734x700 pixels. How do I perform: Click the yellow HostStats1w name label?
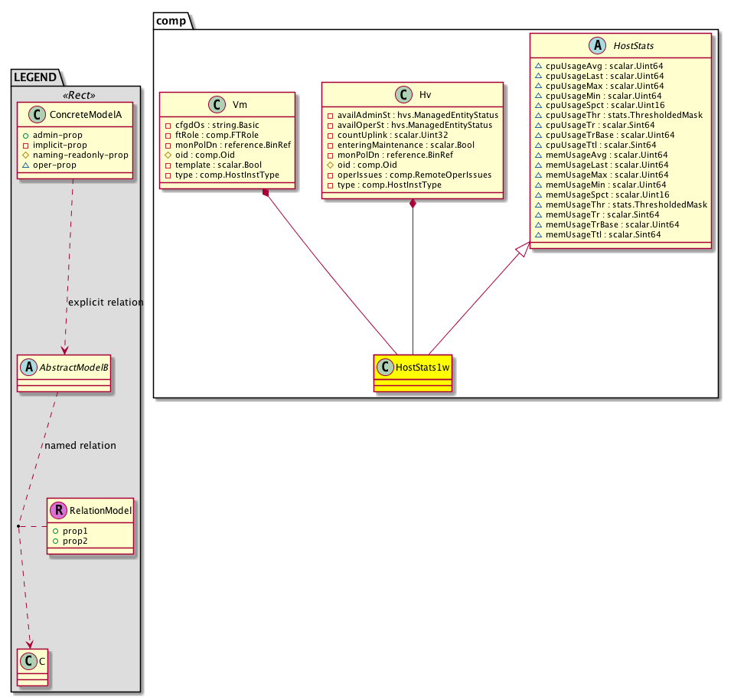coord(422,368)
